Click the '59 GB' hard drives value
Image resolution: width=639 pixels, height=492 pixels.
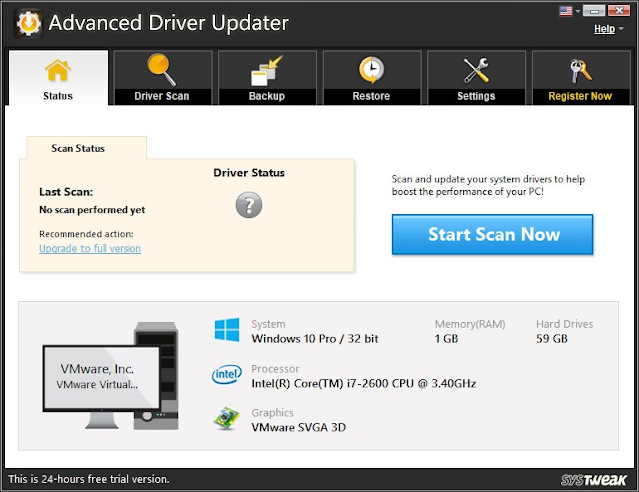pyautogui.click(x=552, y=339)
